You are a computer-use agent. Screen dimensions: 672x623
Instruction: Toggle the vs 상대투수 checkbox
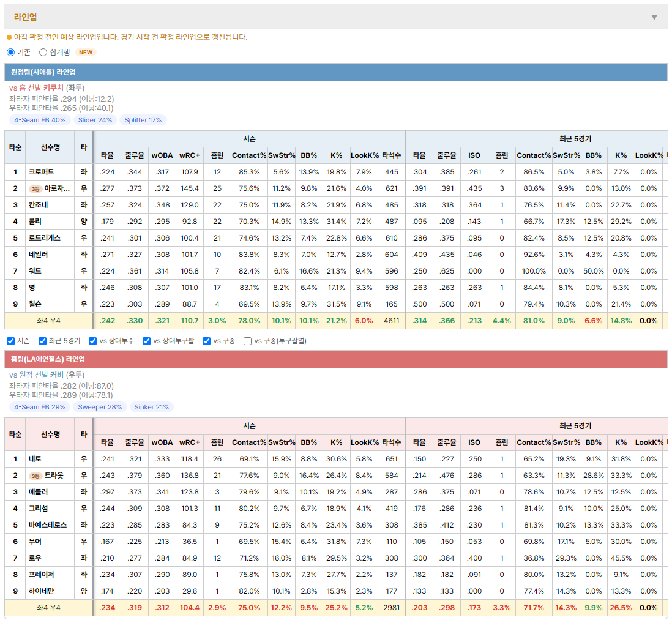point(92,341)
